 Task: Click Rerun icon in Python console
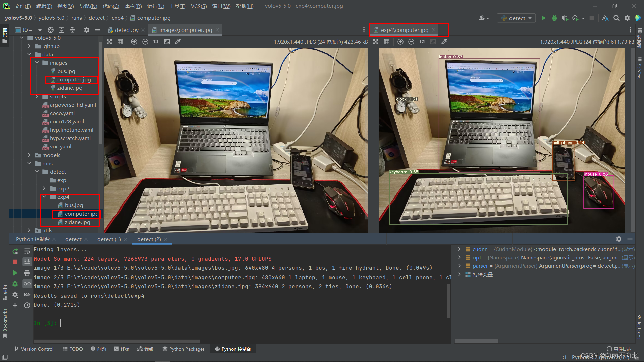click(15, 251)
